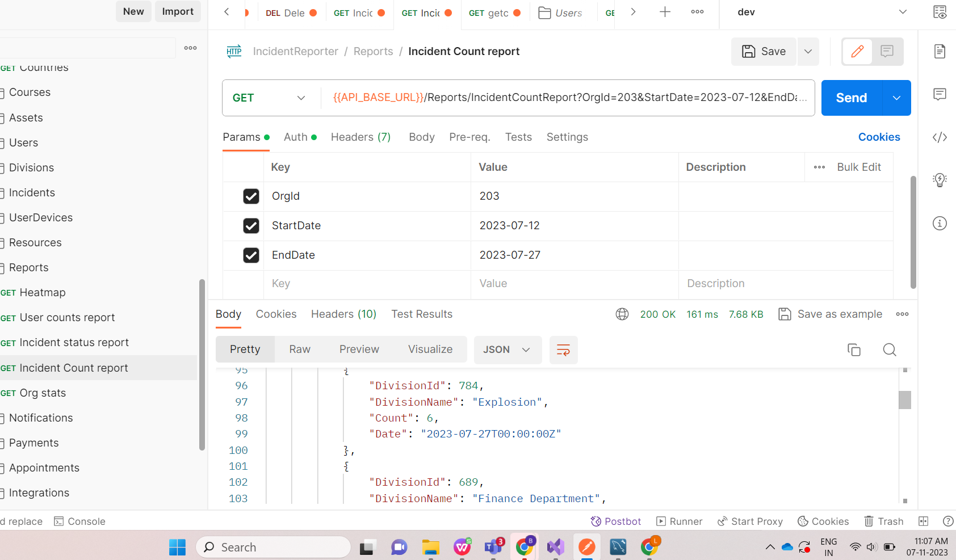Disable the EndDate parameter checkbox
The width and height of the screenshot is (956, 560).
click(251, 255)
